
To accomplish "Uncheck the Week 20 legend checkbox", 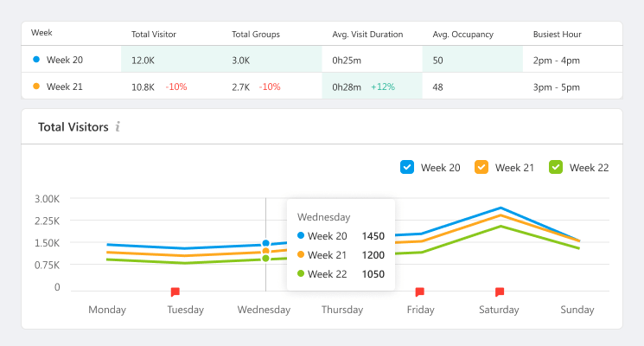I will (407, 168).
